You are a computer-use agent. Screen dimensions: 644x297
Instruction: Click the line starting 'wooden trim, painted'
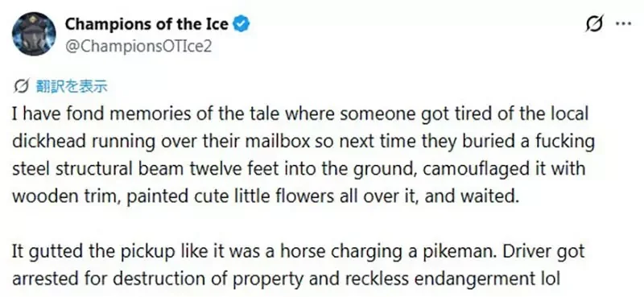266,196
